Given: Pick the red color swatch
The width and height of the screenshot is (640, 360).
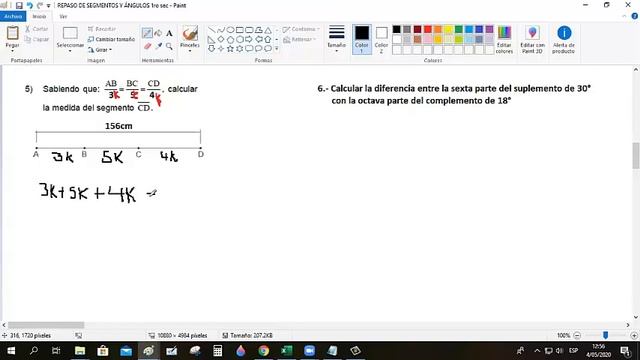Looking at the screenshot, I should (427, 29).
